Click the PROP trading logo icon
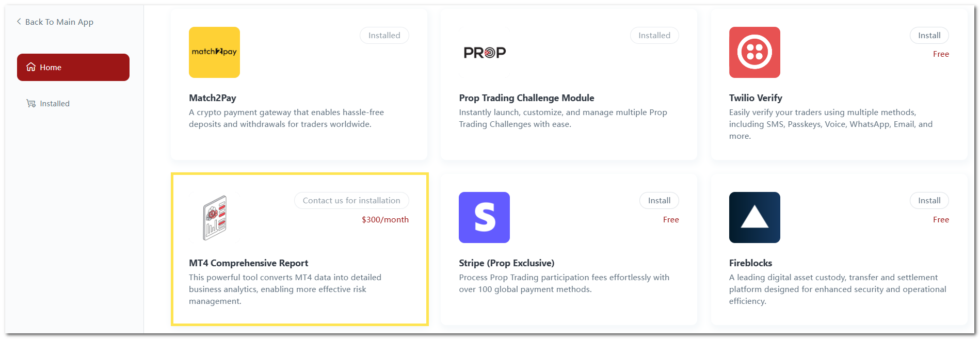980x339 pixels. 485,52
